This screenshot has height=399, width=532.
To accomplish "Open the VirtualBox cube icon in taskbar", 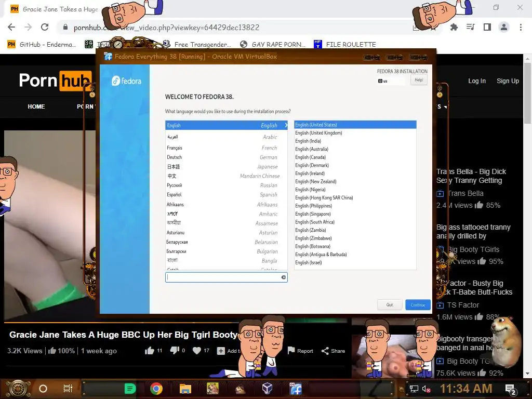I will pos(267,388).
